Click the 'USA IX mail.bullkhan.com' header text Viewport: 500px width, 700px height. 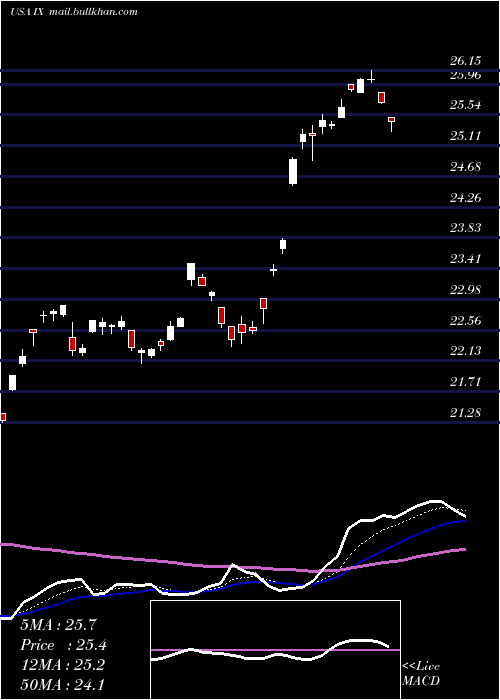74,12
